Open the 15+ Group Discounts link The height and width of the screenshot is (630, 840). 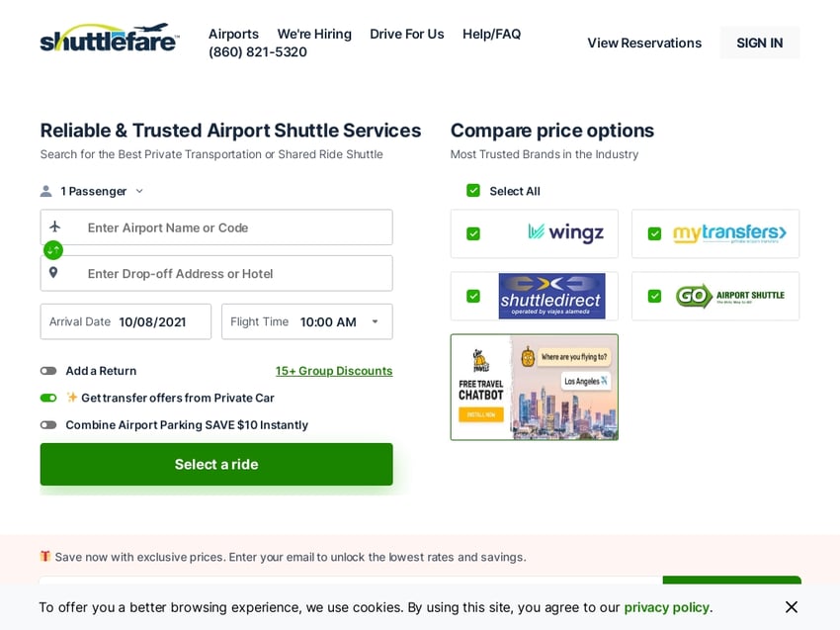click(x=334, y=371)
